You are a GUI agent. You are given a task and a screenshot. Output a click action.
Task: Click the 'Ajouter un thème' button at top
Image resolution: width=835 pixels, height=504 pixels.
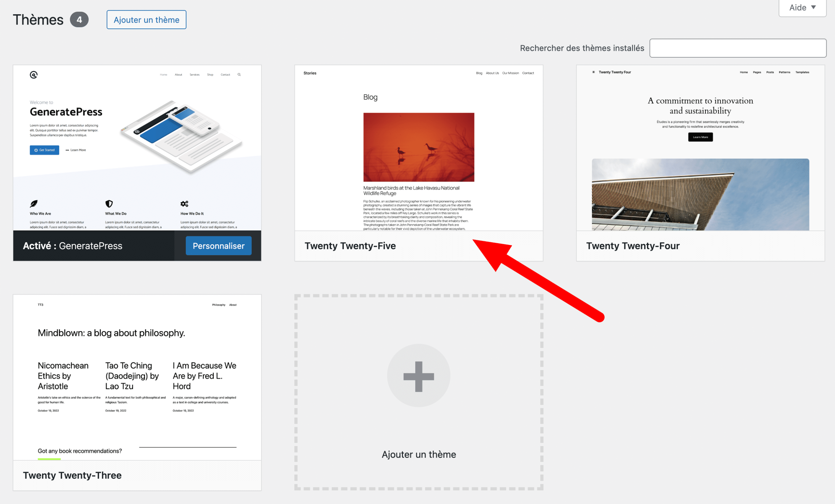coord(146,20)
